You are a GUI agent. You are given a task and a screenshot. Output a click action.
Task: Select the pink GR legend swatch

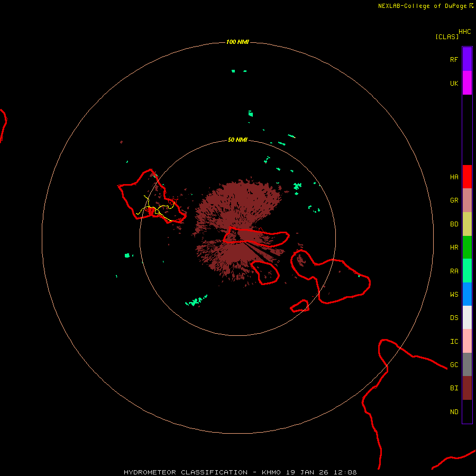pos(467,200)
